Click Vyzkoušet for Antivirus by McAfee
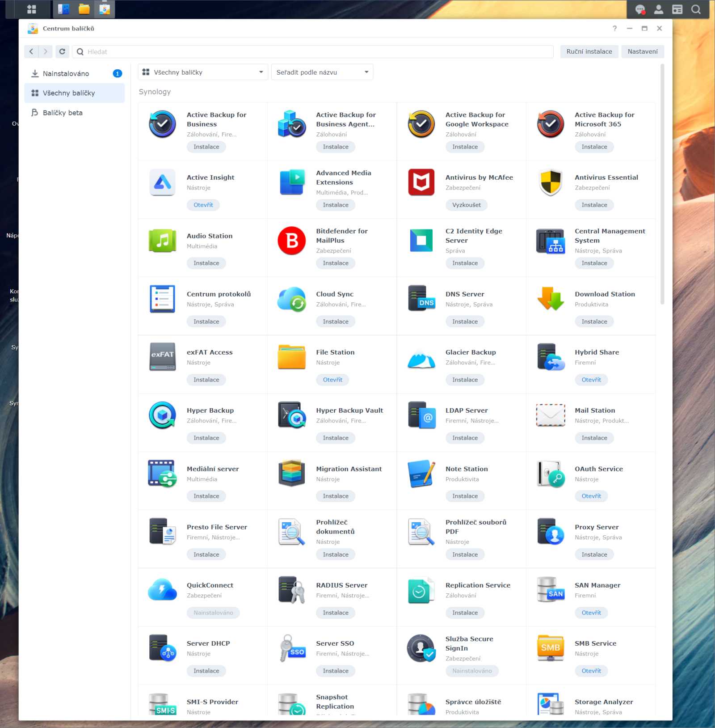The image size is (715, 728). (467, 205)
